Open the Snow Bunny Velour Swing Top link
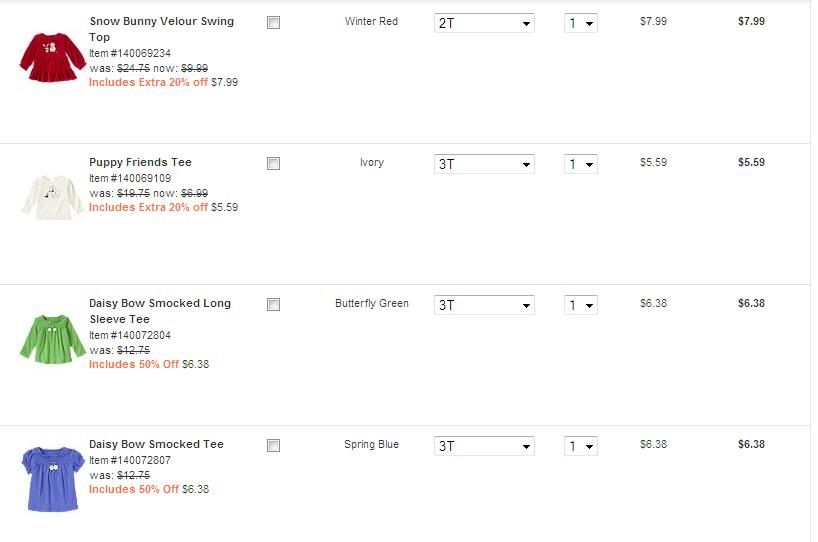 161,22
